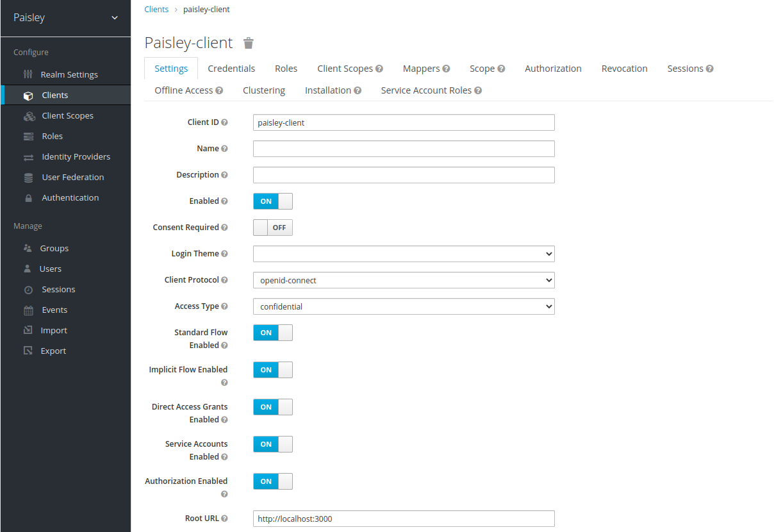Disable the Implicit Flow Enabled toggle
Image resolution: width=783 pixels, height=532 pixels.
pos(273,370)
